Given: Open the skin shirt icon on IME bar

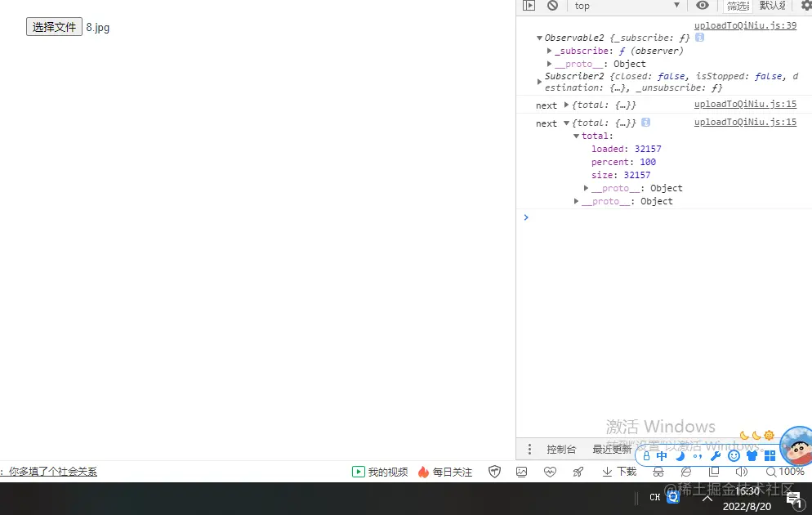Looking at the screenshot, I should pos(752,456).
